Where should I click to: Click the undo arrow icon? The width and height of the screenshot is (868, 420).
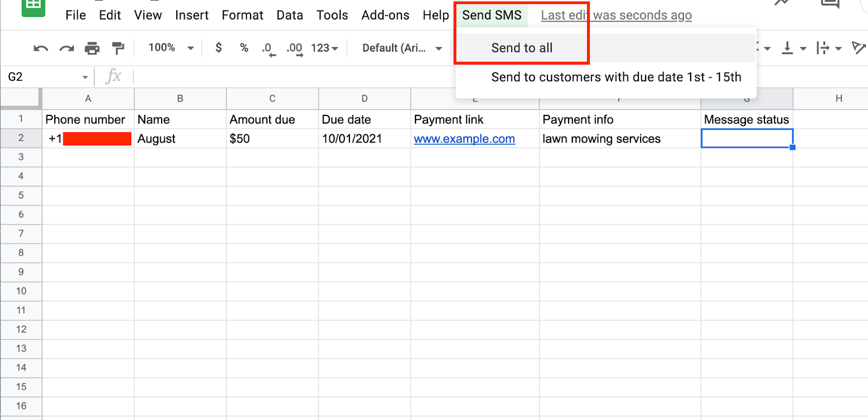41,48
